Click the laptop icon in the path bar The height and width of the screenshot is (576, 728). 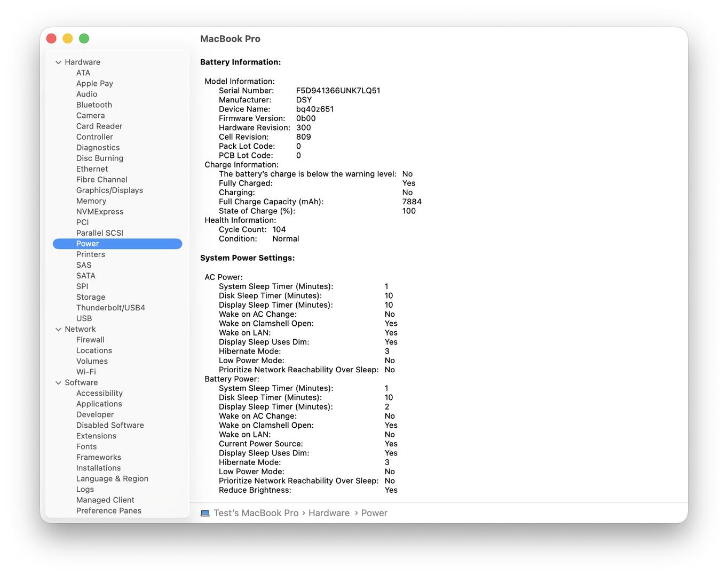(205, 513)
